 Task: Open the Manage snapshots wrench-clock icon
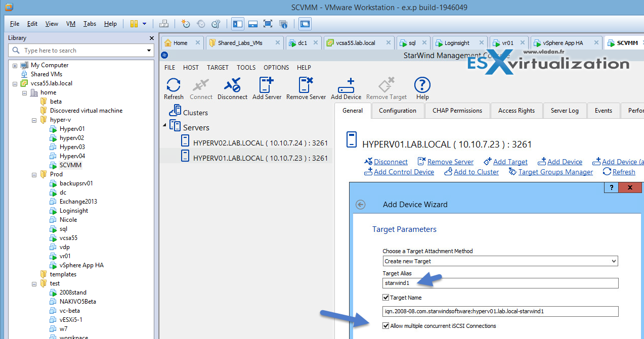tap(216, 24)
